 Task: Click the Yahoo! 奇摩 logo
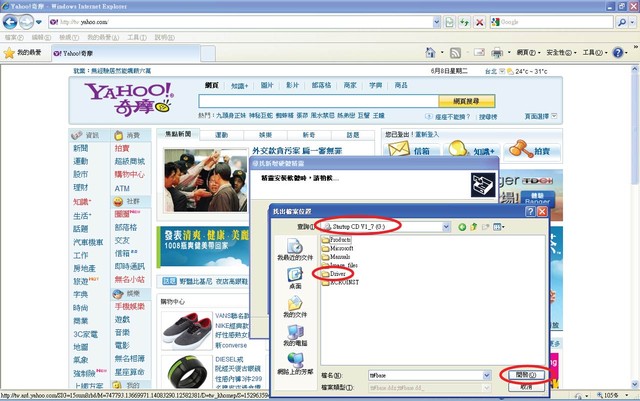click(129, 99)
